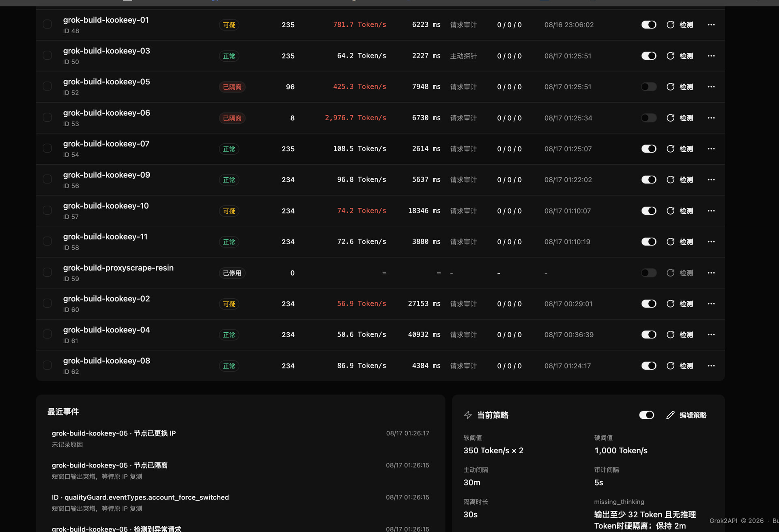This screenshot has height=532, width=779.
Task: Open more options for grok-build-proxyscrape-resin
Action: coord(711,273)
